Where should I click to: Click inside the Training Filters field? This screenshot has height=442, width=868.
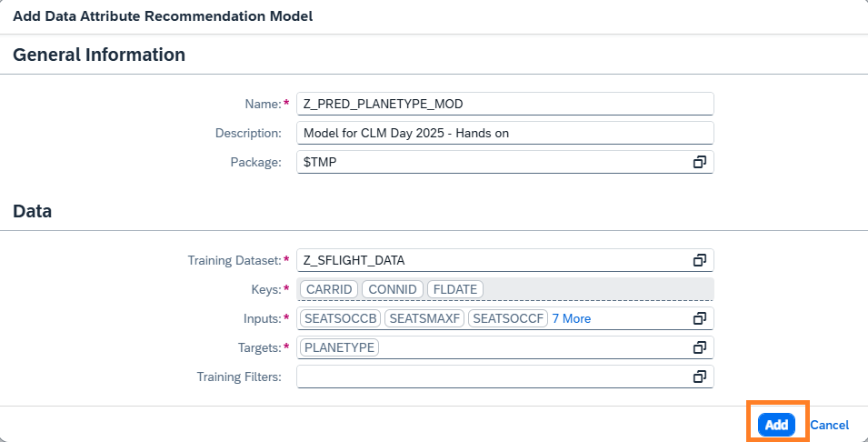pos(491,377)
